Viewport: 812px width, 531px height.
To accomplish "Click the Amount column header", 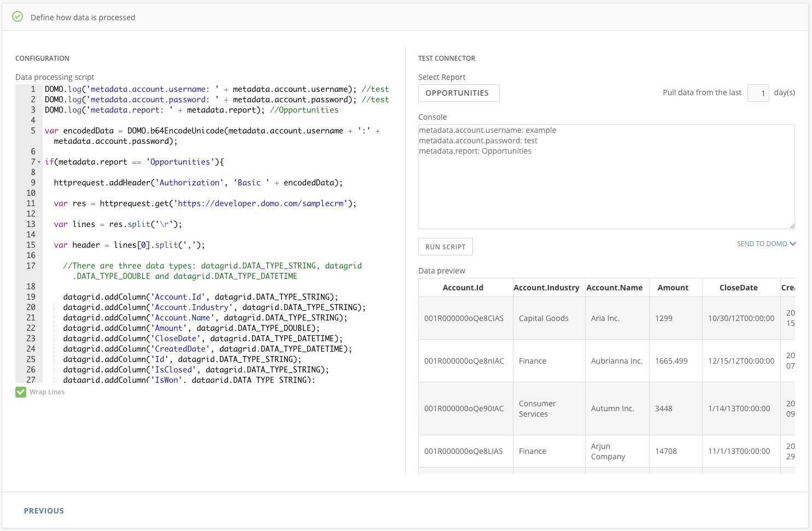I will click(673, 288).
